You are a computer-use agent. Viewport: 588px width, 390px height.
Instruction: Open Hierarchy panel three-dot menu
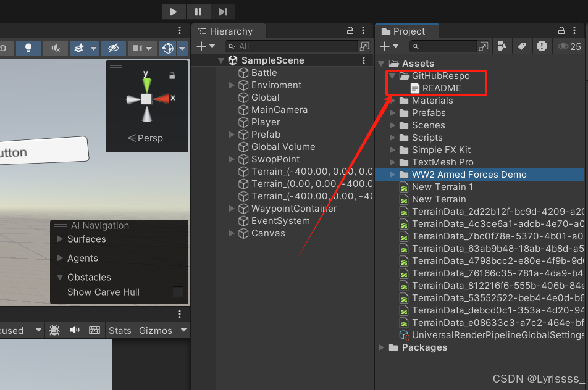point(363,30)
